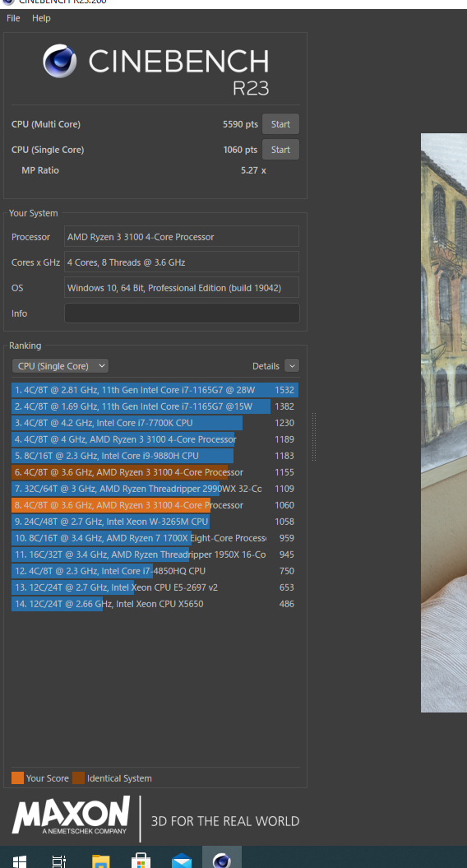
Task: Select ranking row 3 Intel Core i7-7700K
Action: click(x=155, y=423)
